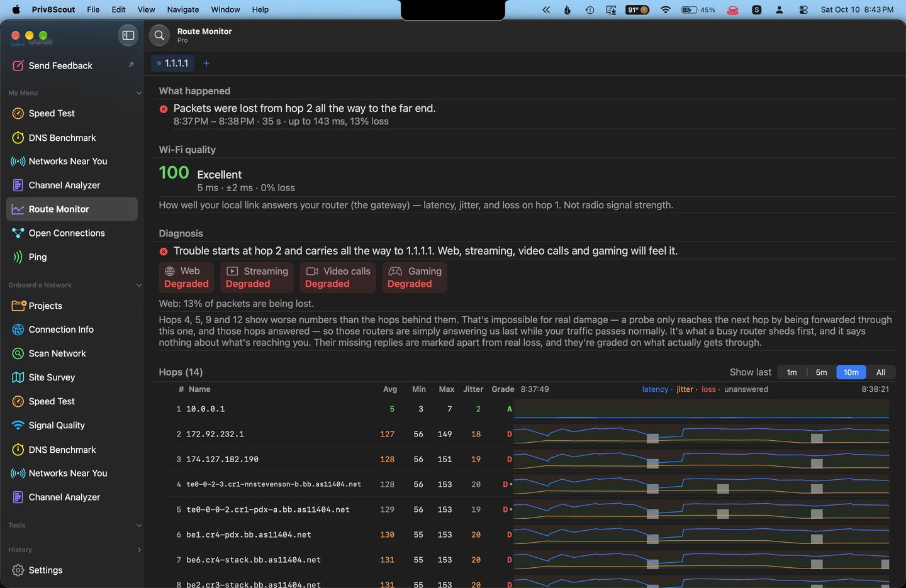Select the 10m time range
Image resolution: width=906 pixels, height=588 pixels.
pyautogui.click(x=851, y=372)
